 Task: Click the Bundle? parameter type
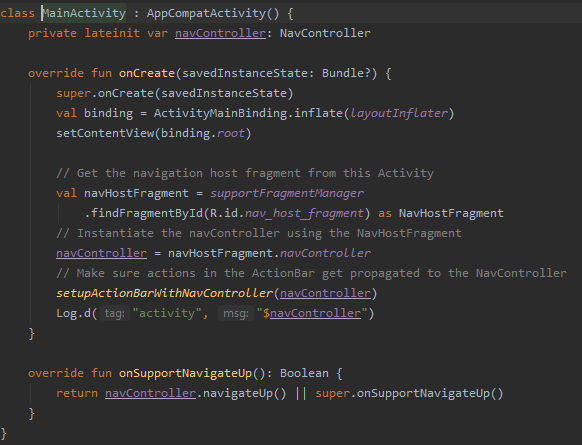(x=346, y=73)
